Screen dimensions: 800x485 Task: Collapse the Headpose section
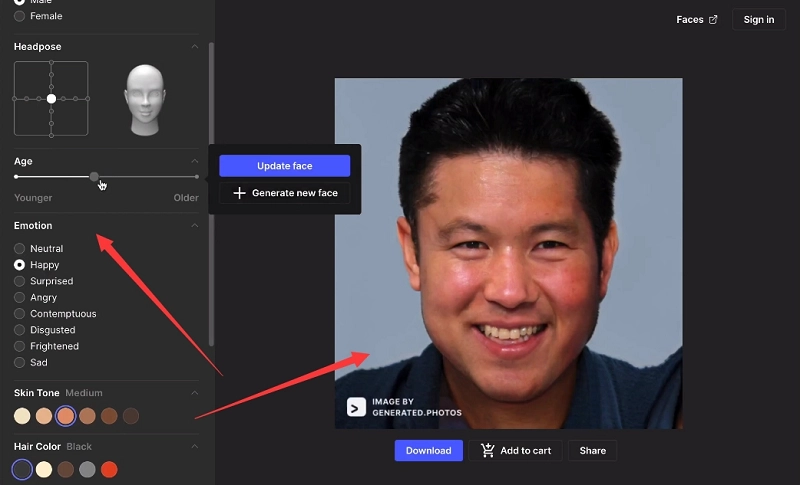195,47
